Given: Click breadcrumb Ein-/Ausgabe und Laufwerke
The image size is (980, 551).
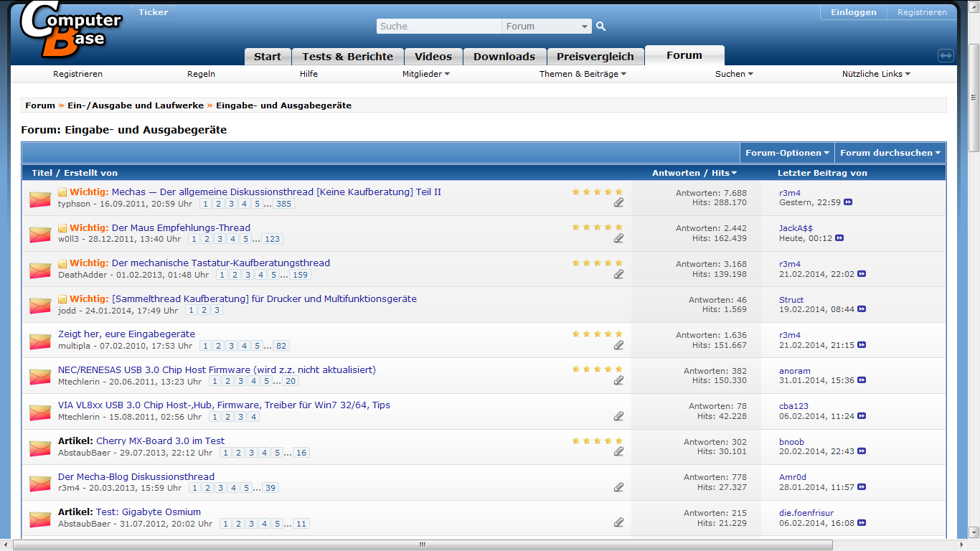Looking at the screenshot, I should point(136,105).
